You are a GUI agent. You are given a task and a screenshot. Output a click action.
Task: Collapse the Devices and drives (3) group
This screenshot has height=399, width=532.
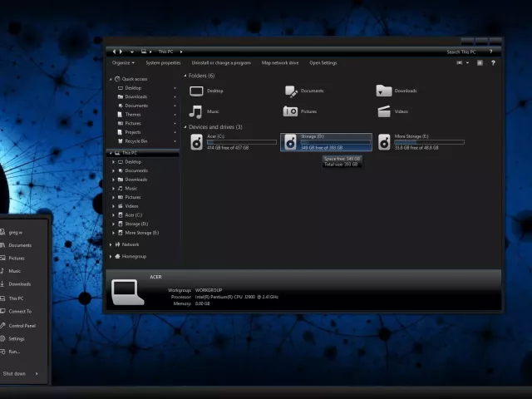point(185,127)
